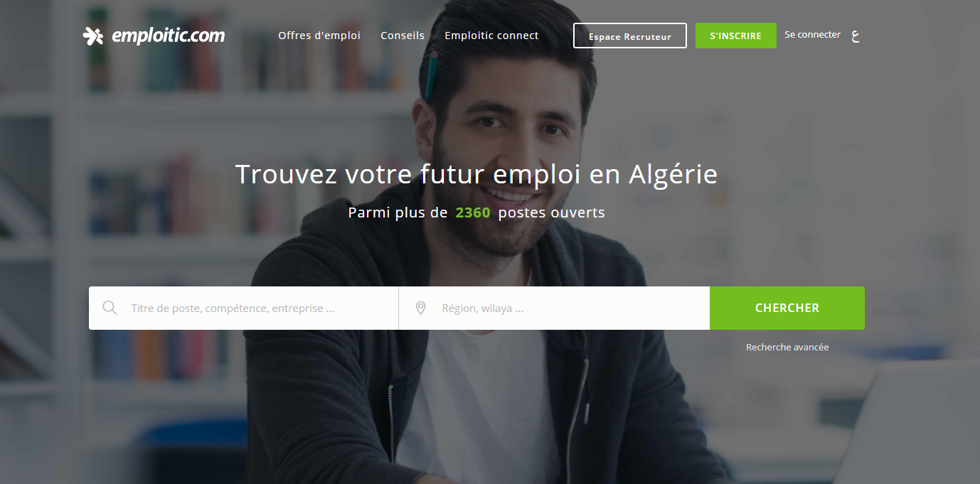Image resolution: width=980 pixels, height=484 pixels.
Task: Click the green S'INSCRIRE button
Action: tap(736, 36)
